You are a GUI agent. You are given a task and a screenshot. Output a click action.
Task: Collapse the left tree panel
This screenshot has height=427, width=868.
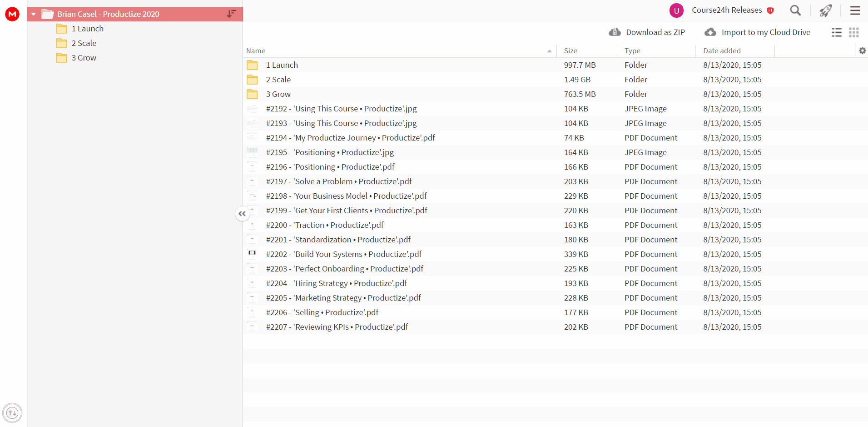[242, 214]
